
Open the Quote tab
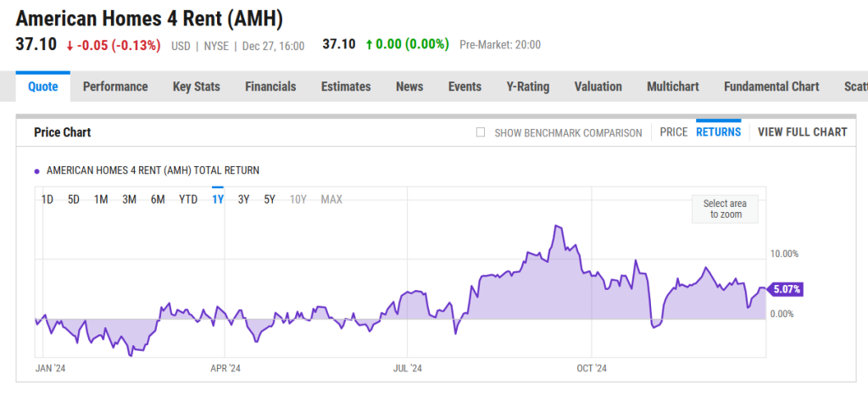click(x=43, y=87)
